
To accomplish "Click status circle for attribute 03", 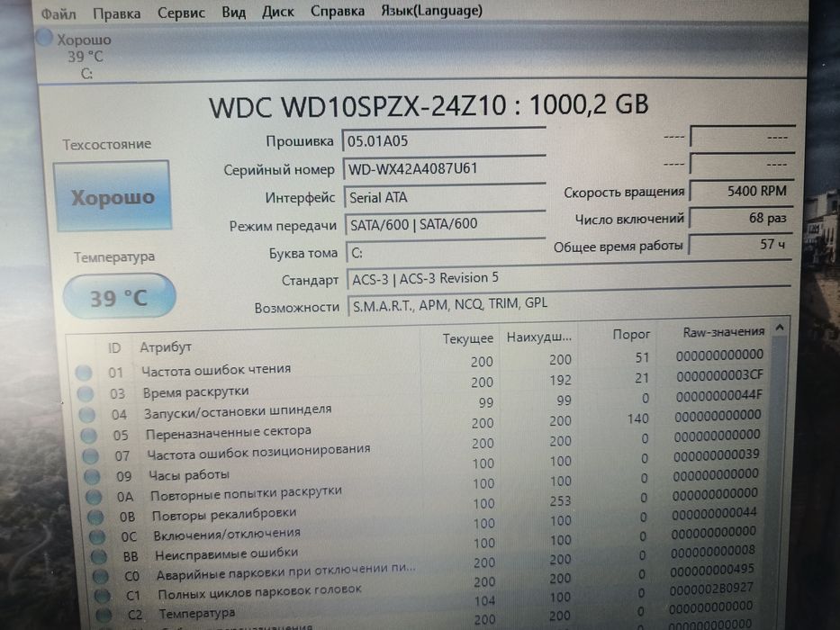I will click(86, 394).
